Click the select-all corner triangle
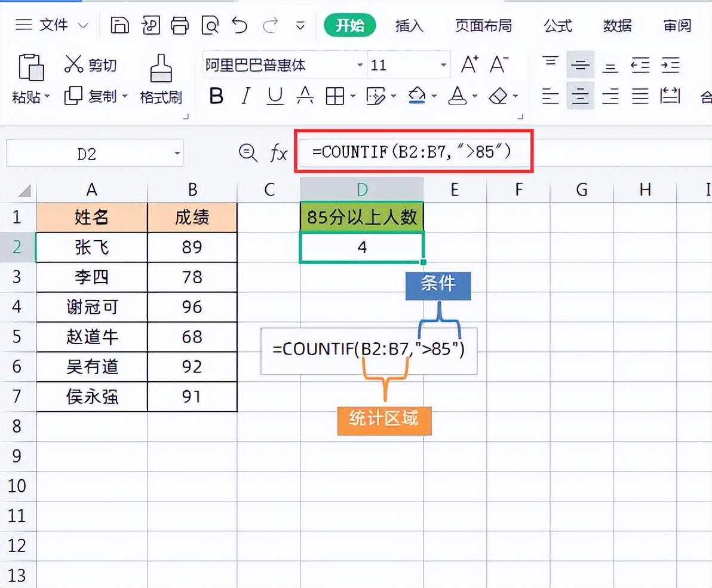 24,191
